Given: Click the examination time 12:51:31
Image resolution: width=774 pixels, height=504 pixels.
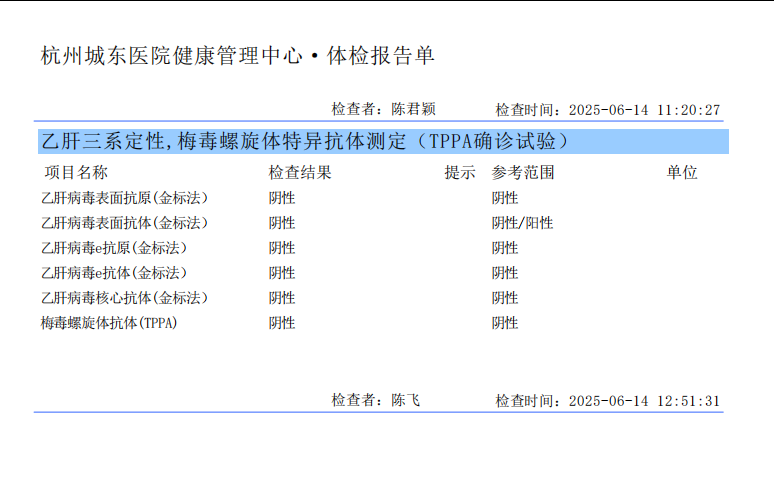Looking at the screenshot, I should [x=688, y=401].
